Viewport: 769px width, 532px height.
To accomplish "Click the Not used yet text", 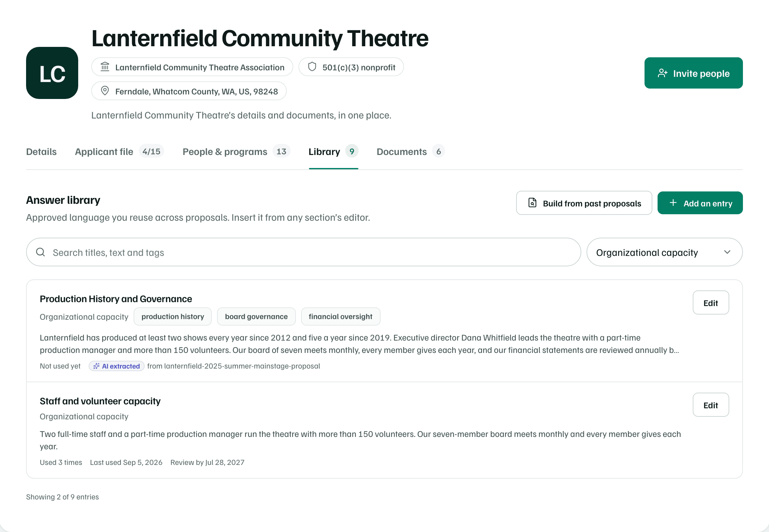I will point(60,366).
